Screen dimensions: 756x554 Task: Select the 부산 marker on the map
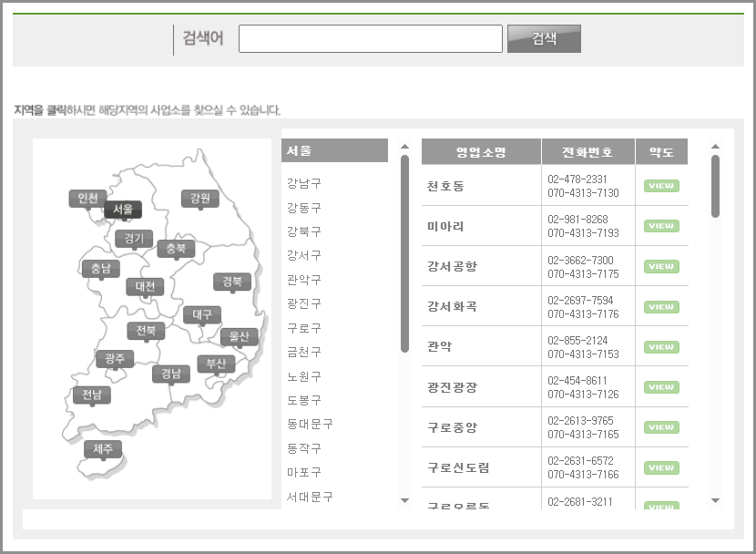pos(214,363)
